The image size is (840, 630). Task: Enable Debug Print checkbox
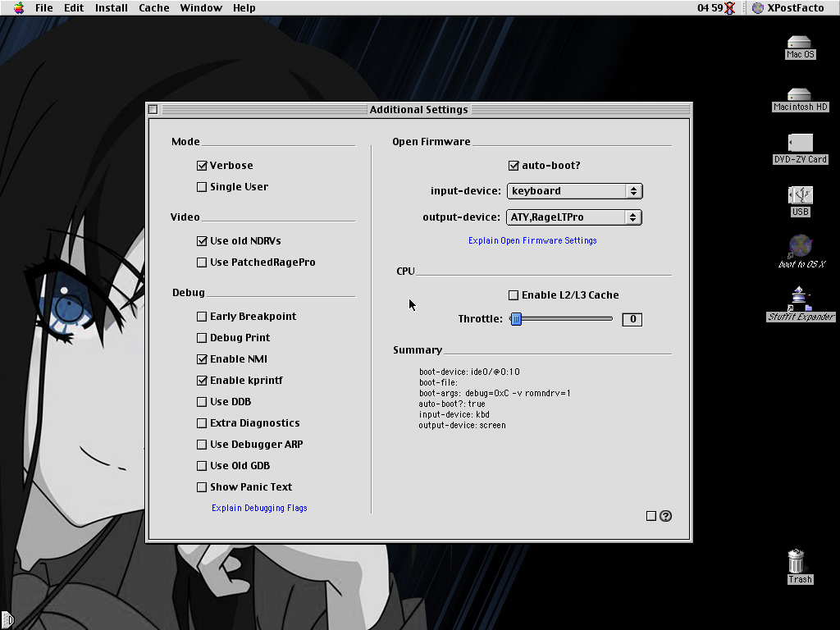pos(202,338)
